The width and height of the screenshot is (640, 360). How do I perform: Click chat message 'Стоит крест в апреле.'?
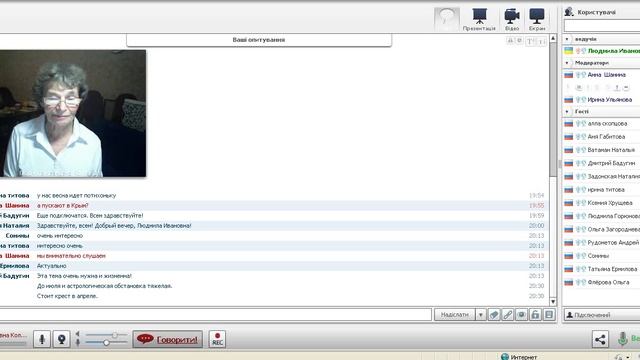67,296
